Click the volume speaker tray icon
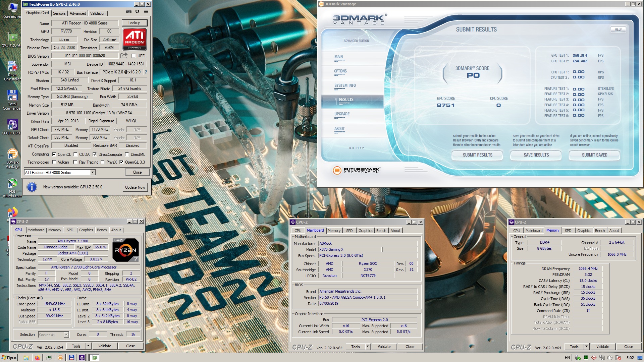644x362 pixels. (x=610, y=358)
